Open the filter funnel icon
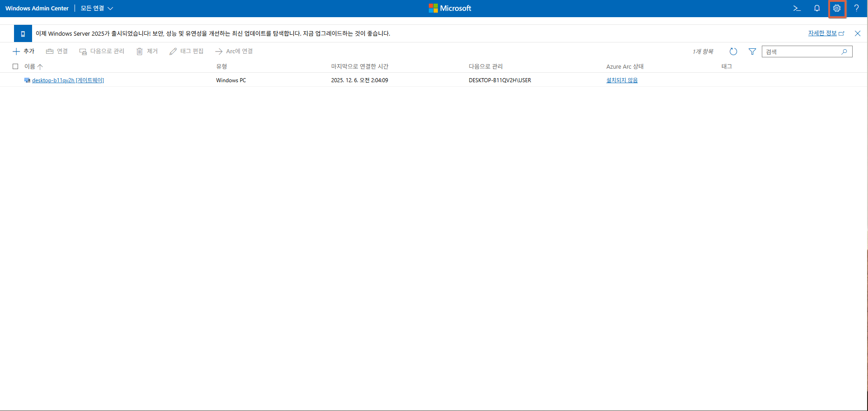Image resolution: width=868 pixels, height=411 pixels. 752,51
